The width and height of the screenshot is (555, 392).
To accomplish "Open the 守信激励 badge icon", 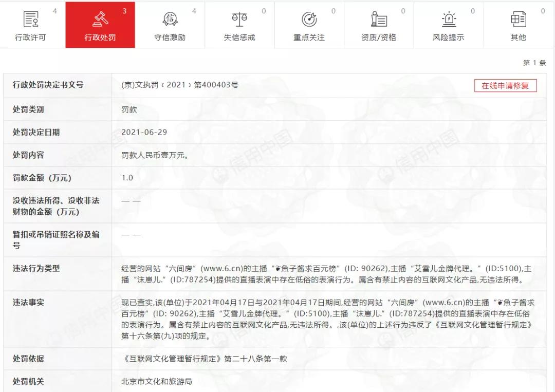I will tap(170, 19).
